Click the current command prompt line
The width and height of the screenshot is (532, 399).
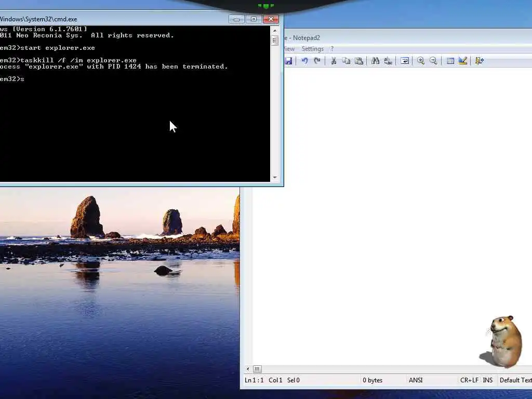[x=12, y=79]
